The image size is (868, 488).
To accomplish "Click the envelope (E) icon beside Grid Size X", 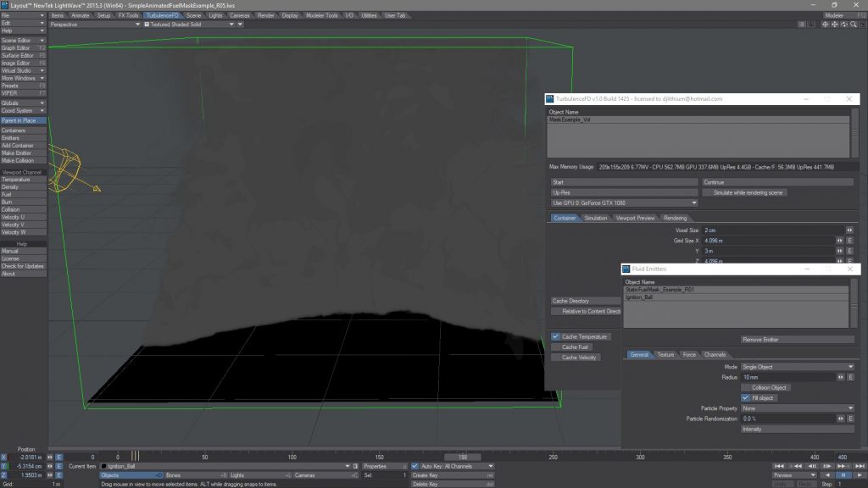I will [849, 241].
